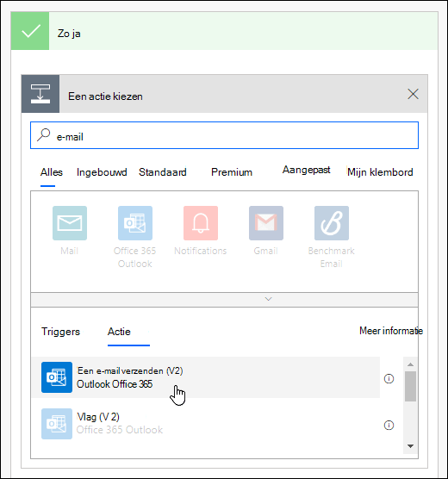Show info for Een e-mail verzenden (V2)
This screenshot has width=448, height=479.
coord(389,379)
